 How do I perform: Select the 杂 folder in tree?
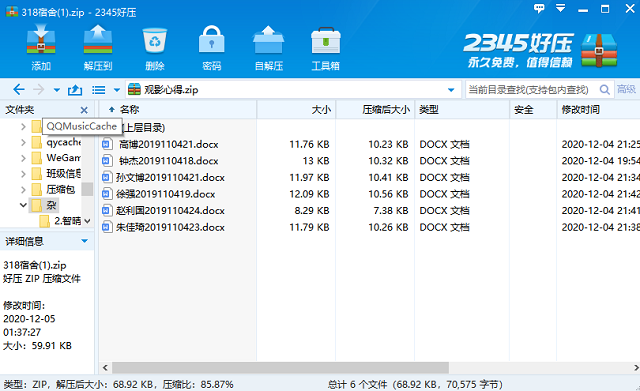click(44, 205)
